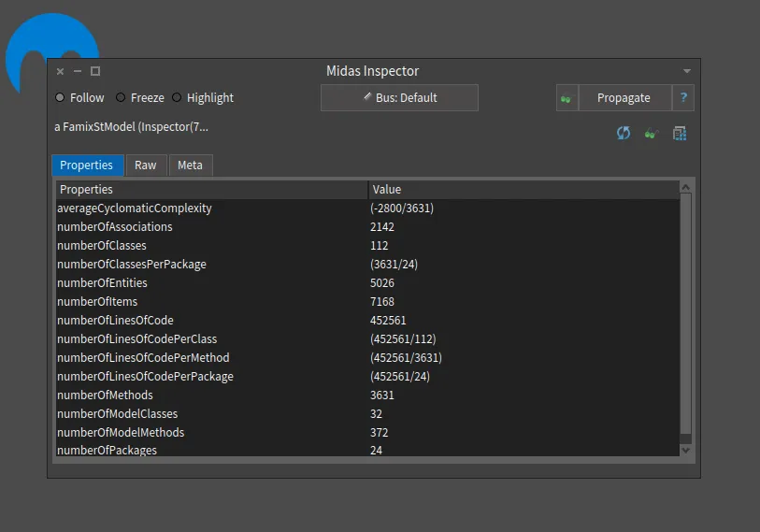
Task: Select the numberOfModelMethods property
Action: [x=121, y=433]
